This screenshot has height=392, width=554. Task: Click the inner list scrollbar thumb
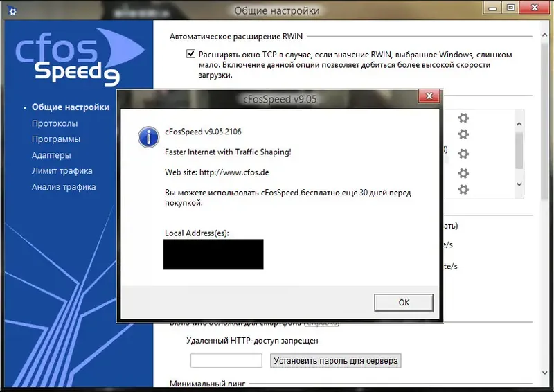[519, 151]
